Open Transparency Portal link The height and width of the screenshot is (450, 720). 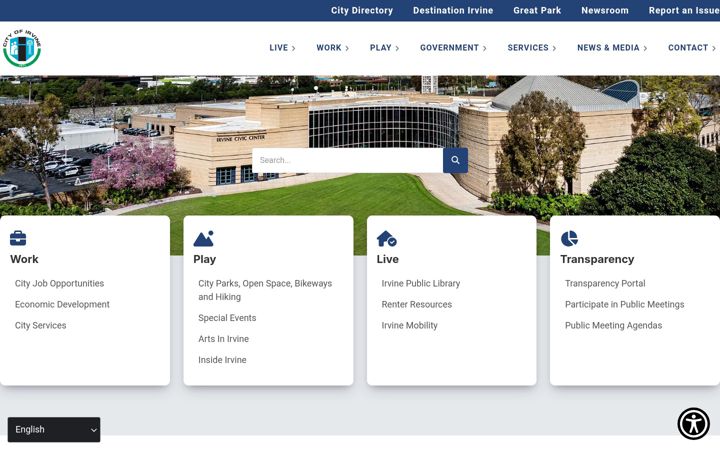(x=605, y=283)
